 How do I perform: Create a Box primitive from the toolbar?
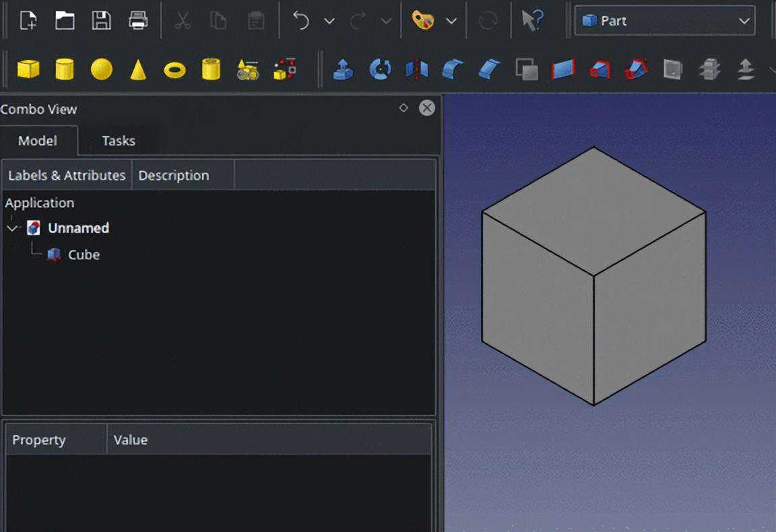[x=28, y=69]
